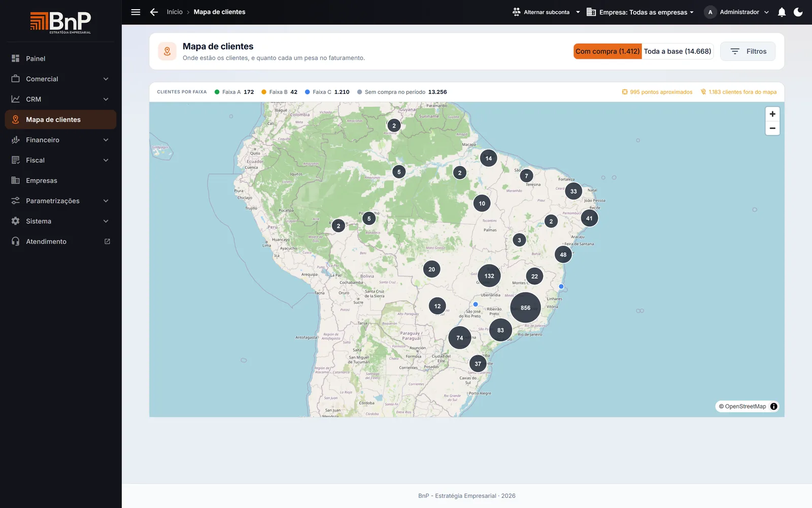This screenshot has height=508, width=812.
Task: Click the OpenStreetMap attribution link
Action: (x=746, y=406)
